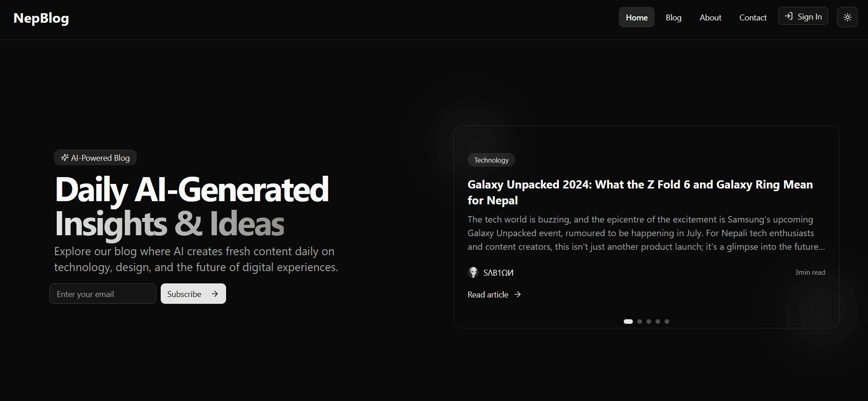Navigate to the About page
The height and width of the screenshot is (401, 868).
tap(710, 17)
